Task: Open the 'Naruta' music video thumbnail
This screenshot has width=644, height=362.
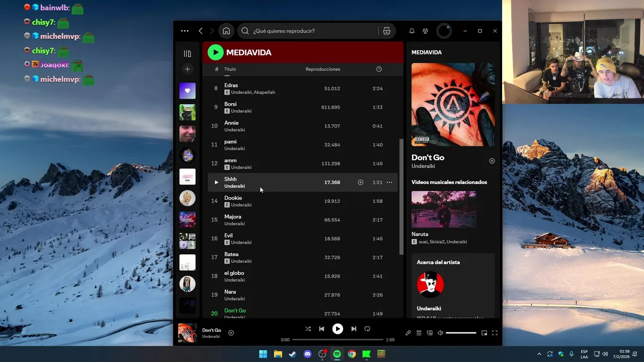Action: 444,209
